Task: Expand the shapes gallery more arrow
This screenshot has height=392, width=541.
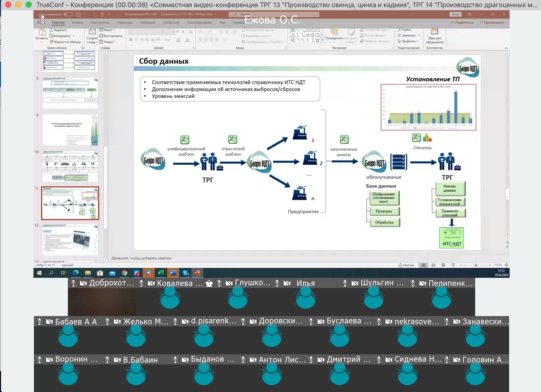Action: (322, 40)
